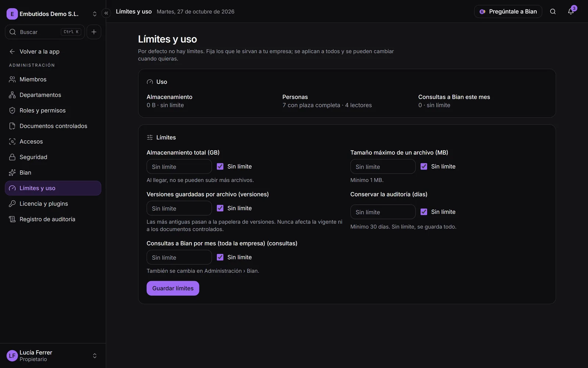
Task: Click the Bian sparkle icon in sidebar
Action: tap(12, 173)
